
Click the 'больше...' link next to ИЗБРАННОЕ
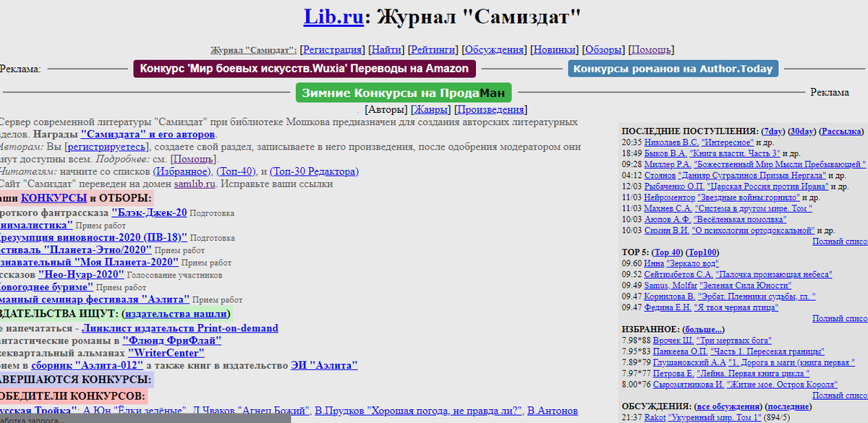point(704,329)
